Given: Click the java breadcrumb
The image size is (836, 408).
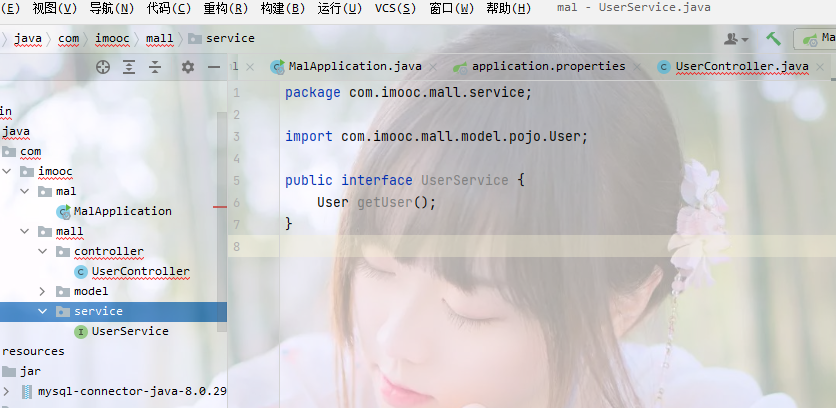Looking at the screenshot, I should 28,38.
